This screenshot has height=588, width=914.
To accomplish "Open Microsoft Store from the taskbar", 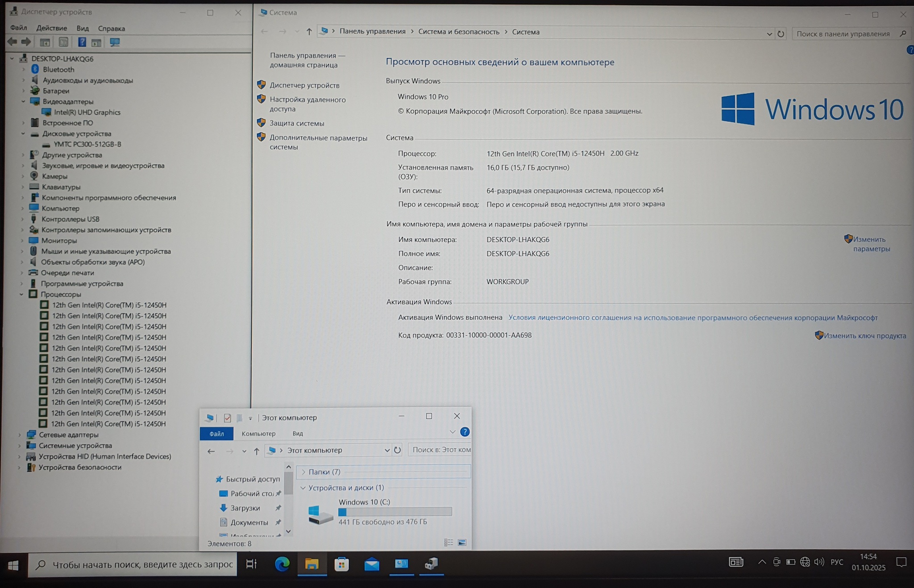I will click(x=341, y=564).
